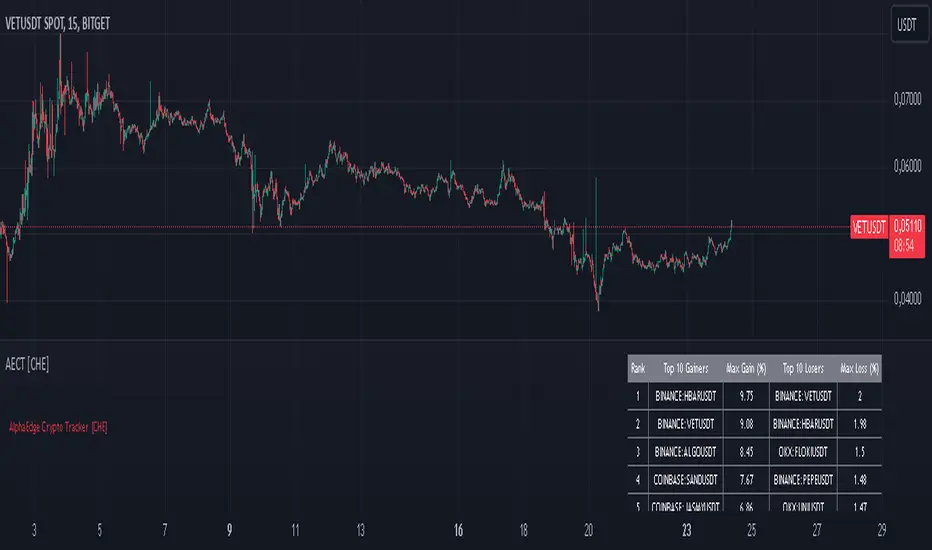The width and height of the screenshot is (932, 550).
Task: Click date 9 on the time axis
Action: point(232,529)
